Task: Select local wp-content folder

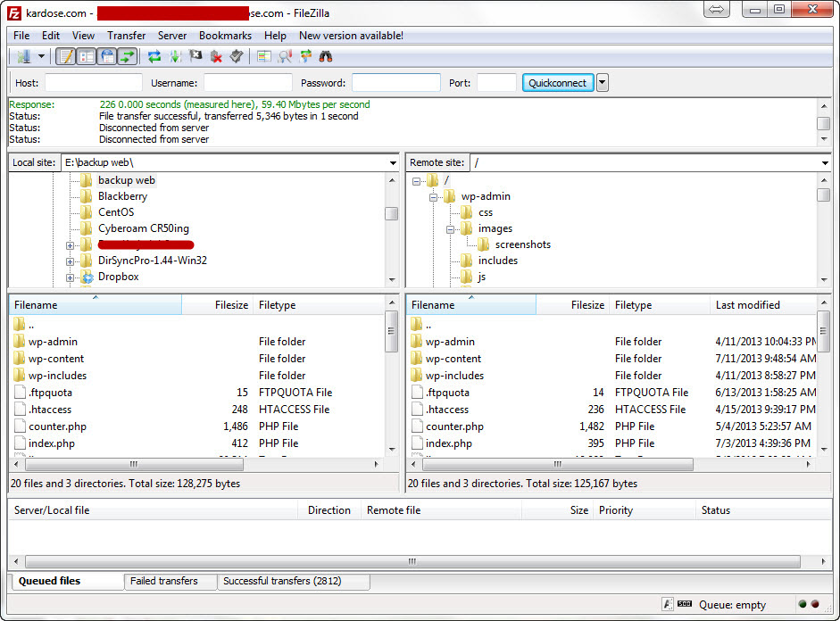Action: [x=55, y=359]
